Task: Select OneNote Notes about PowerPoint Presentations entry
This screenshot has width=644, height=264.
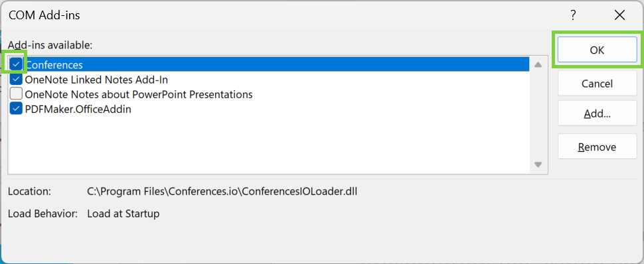Action: (138, 94)
